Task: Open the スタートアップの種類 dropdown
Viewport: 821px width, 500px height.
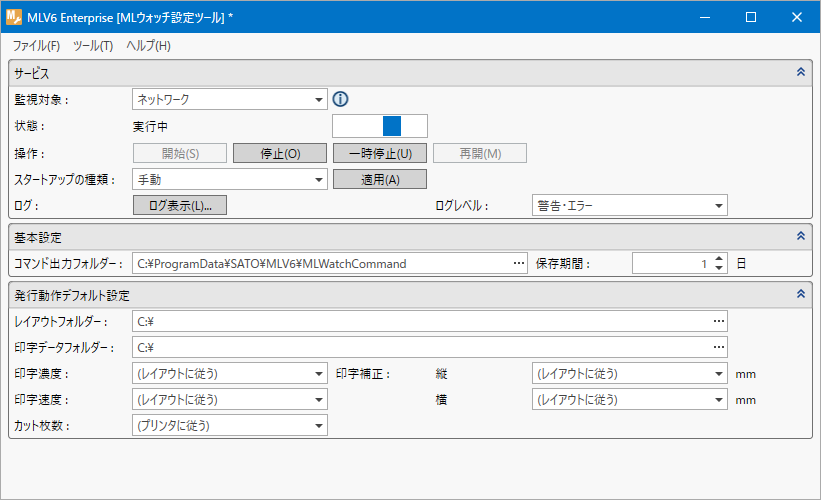Action: [230, 180]
